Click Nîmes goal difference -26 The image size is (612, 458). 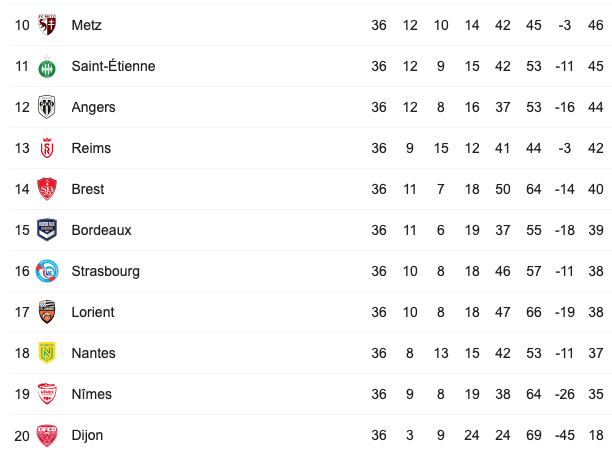pos(564,394)
